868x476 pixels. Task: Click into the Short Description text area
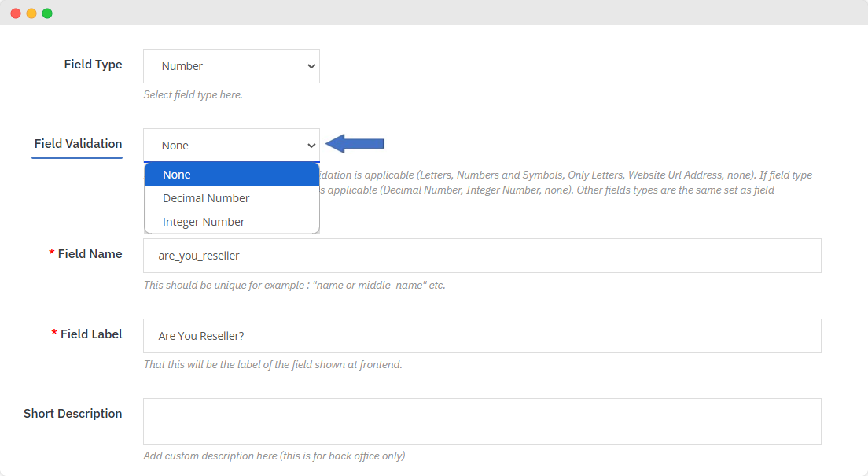click(x=481, y=421)
